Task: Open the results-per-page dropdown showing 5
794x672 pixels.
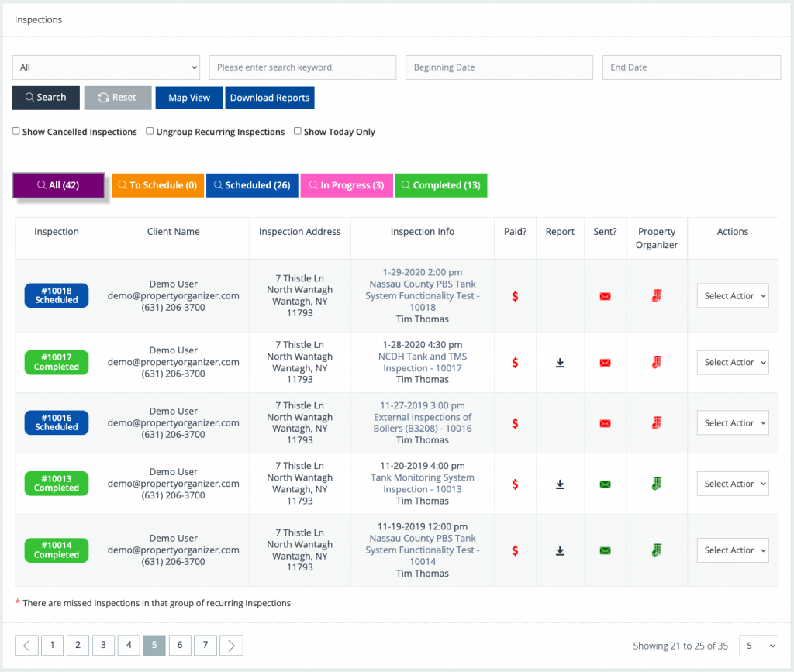Action: tap(758, 645)
